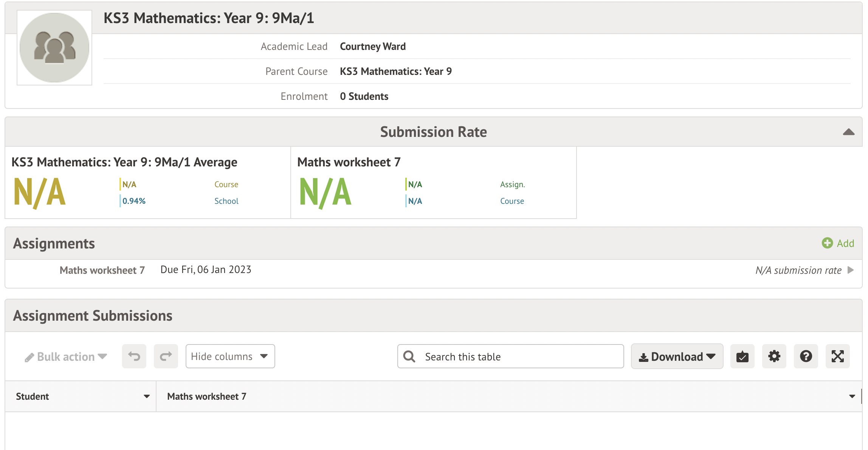
Task: Open table settings gear icon
Action: (x=774, y=356)
